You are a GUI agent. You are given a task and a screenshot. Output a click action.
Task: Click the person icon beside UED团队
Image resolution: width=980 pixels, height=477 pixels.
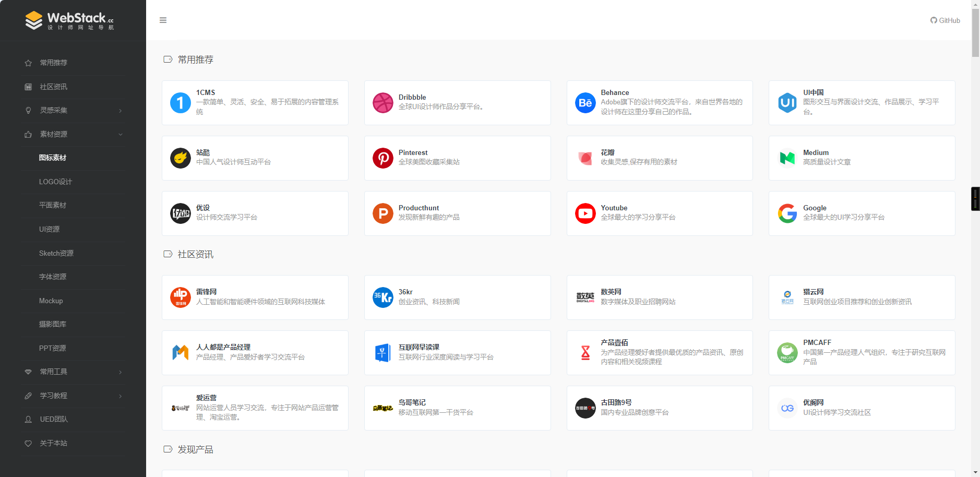click(x=28, y=419)
